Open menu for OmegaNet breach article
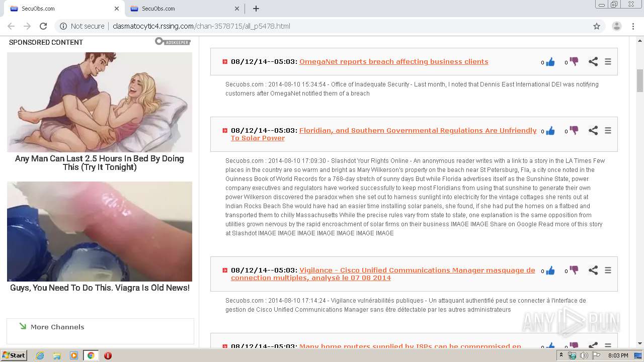 click(x=608, y=61)
